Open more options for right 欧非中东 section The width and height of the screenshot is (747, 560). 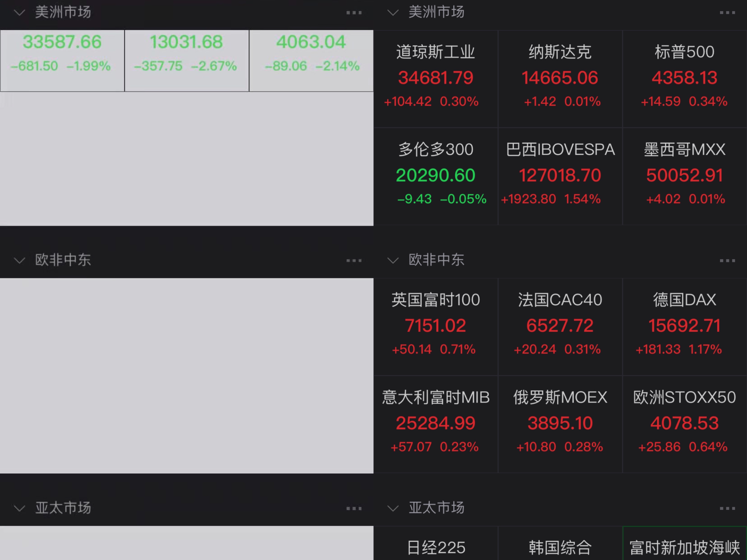(x=727, y=261)
